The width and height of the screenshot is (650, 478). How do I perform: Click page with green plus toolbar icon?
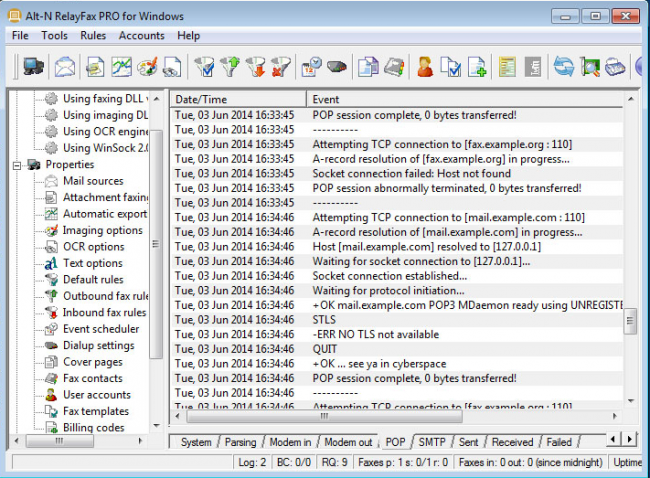coord(477,67)
